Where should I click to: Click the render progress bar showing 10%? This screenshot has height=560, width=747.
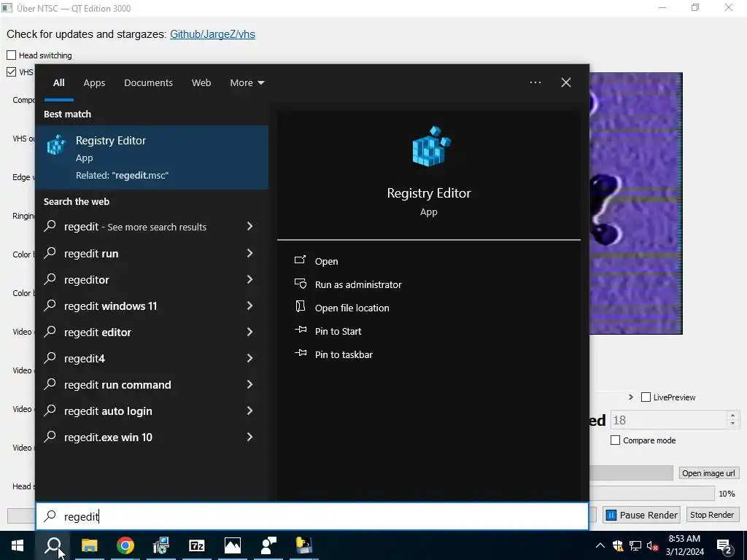pyautogui.click(x=651, y=494)
